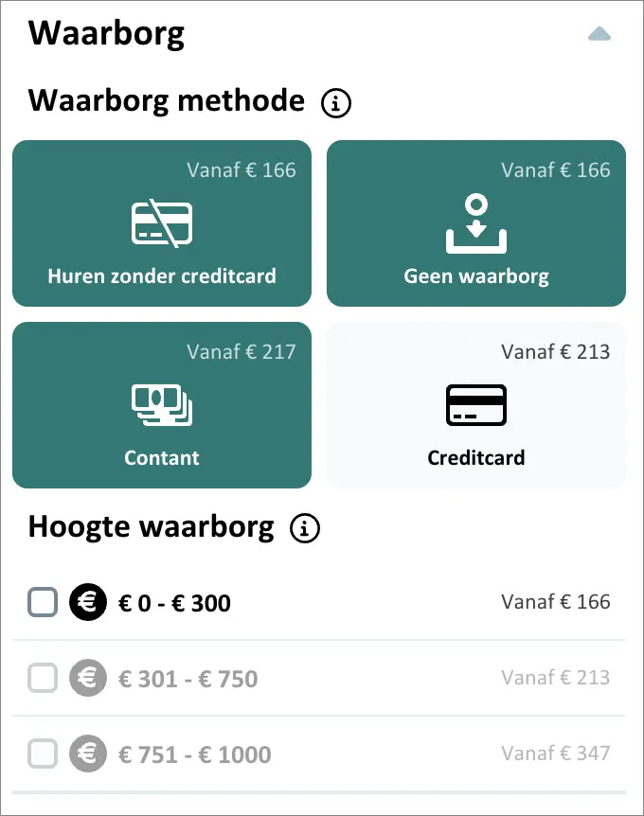Viewport: 644px width, 816px height.
Task: Open info icon next to Waarborg methode
Action: pyautogui.click(x=336, y=103)
